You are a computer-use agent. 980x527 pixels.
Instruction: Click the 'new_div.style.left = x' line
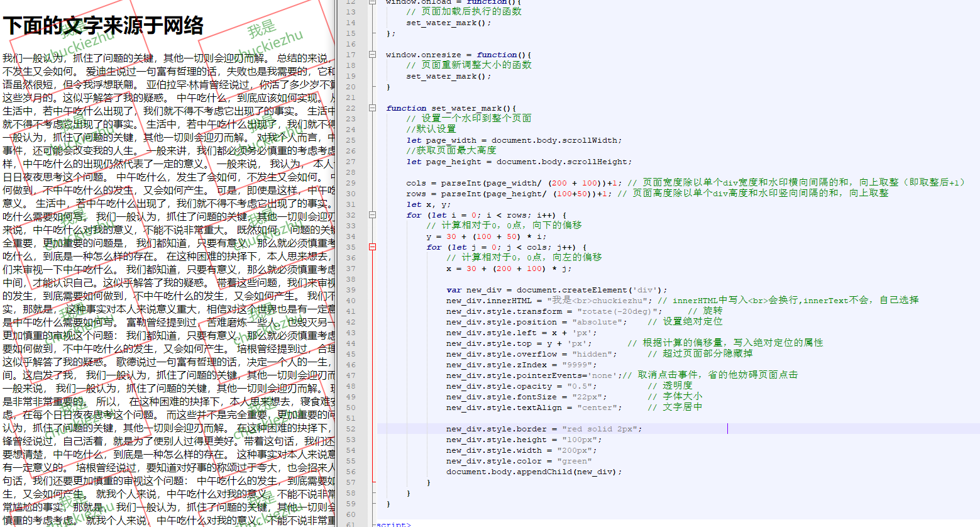521,333
